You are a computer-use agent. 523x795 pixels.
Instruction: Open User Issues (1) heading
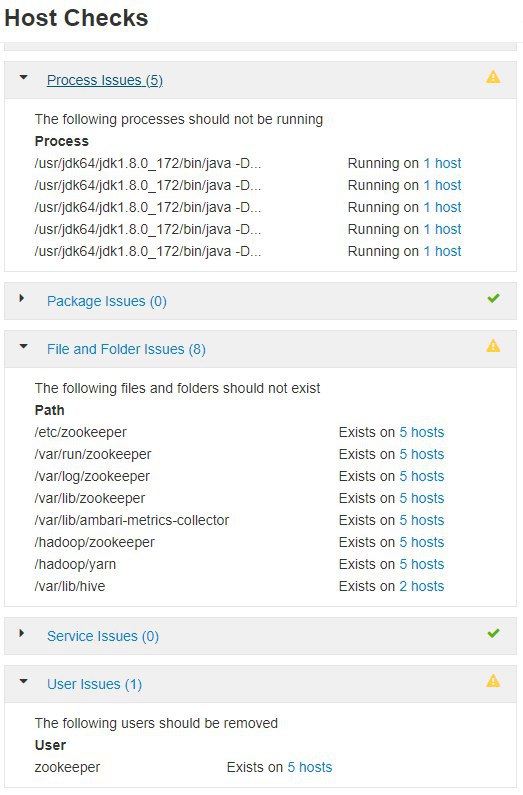click(94, 684)
